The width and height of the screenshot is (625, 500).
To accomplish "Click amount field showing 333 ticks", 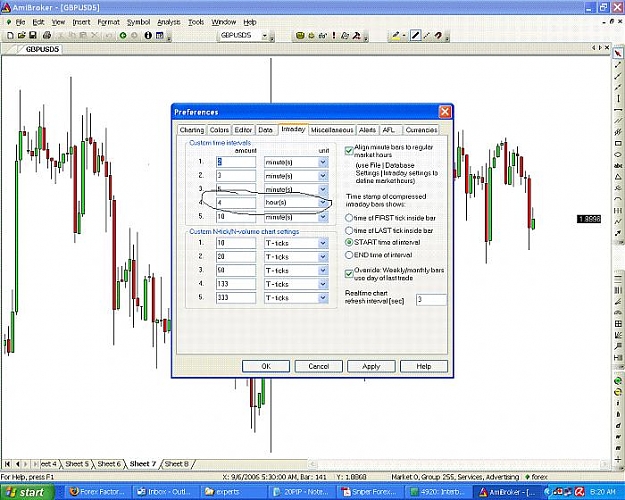I will tap(236, 298).
